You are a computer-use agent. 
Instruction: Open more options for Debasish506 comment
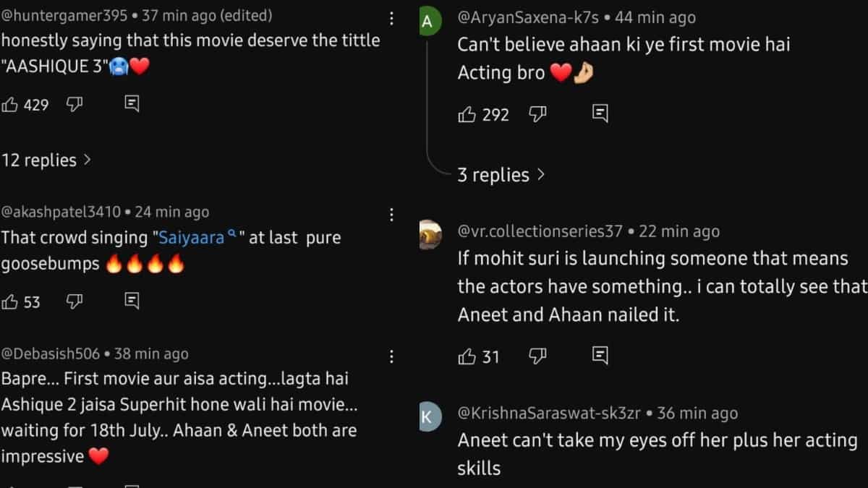[391, 356]
